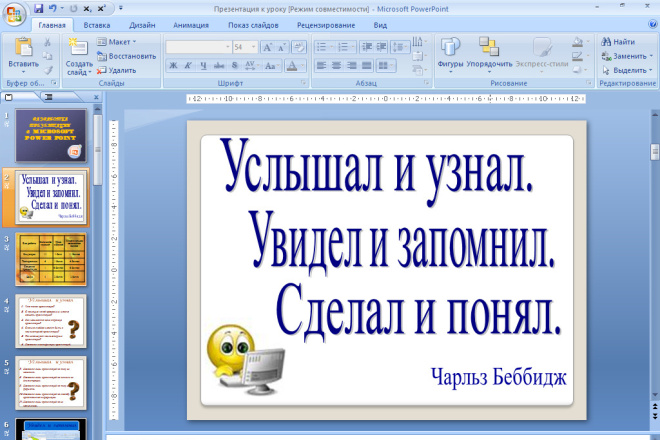Increase the list indent level
The width and height of the screenshot is (660, 440).
[381, 47]
